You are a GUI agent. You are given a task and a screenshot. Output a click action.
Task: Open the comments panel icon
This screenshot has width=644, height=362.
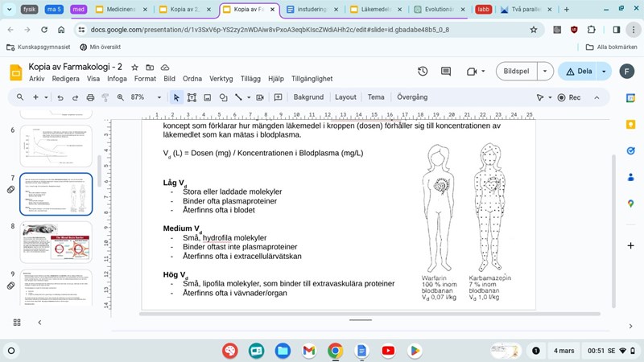point(445,72)
